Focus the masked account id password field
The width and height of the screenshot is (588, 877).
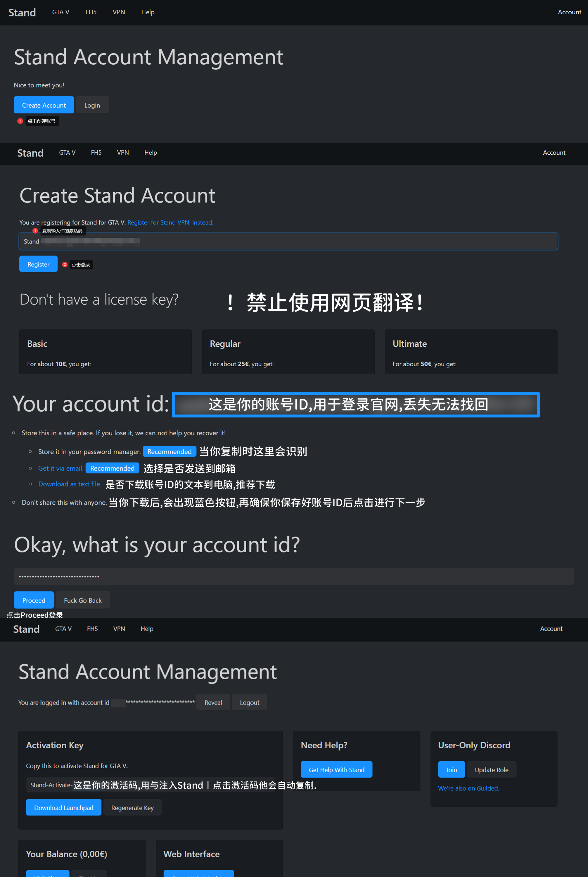tap(294, 576)
